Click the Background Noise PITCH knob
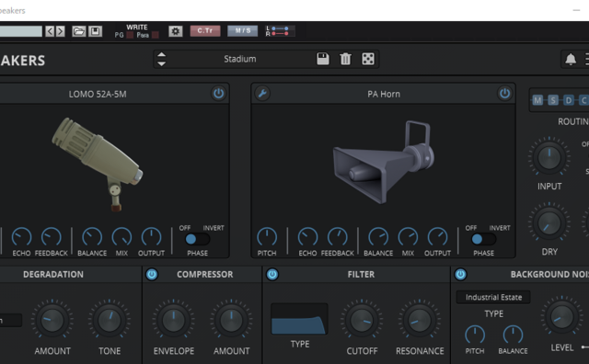 (x=475, y=335)
